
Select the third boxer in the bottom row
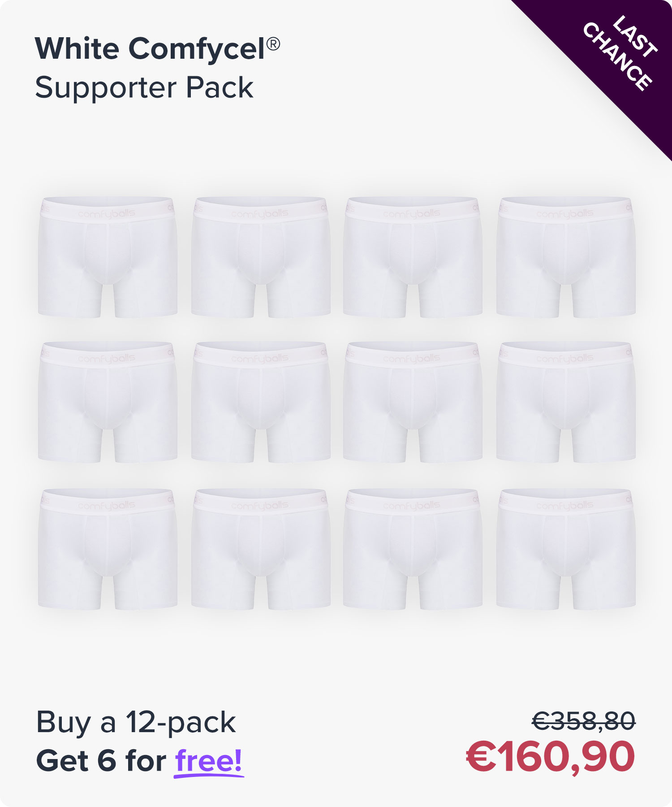413,549
